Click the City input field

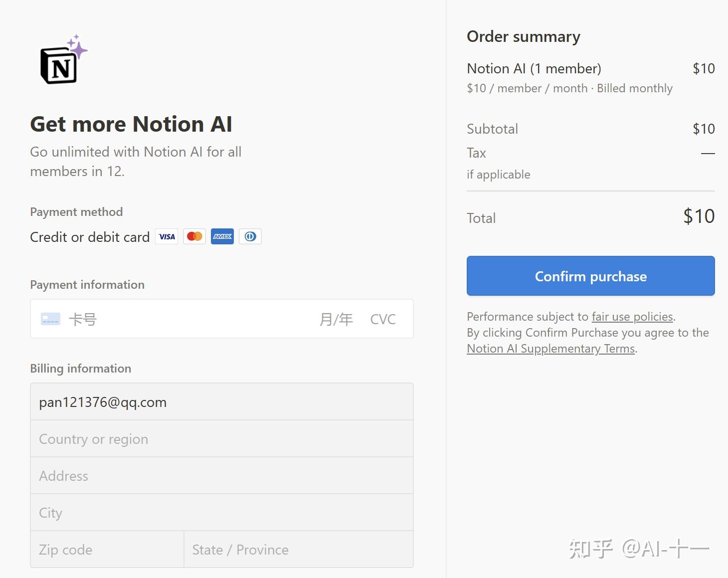click(x=222, y=513)
